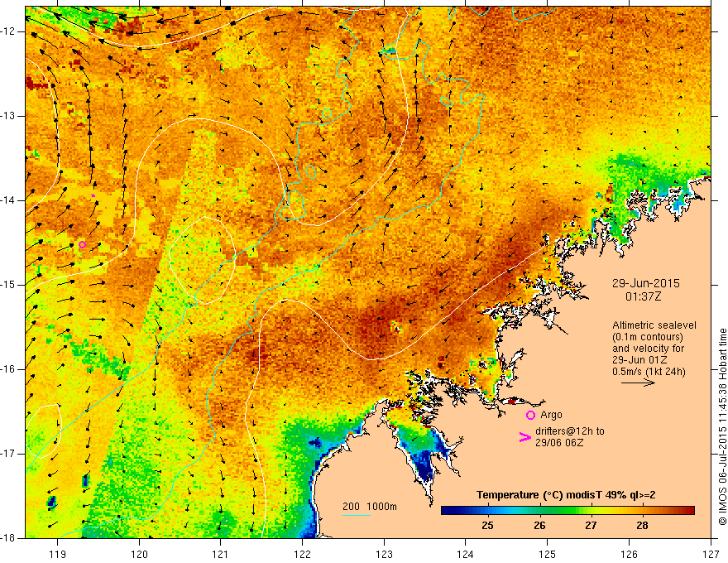Viewport: 728px width, 563px height.
Task: Click the cyan isobath legend line
Action: point(356,515)
